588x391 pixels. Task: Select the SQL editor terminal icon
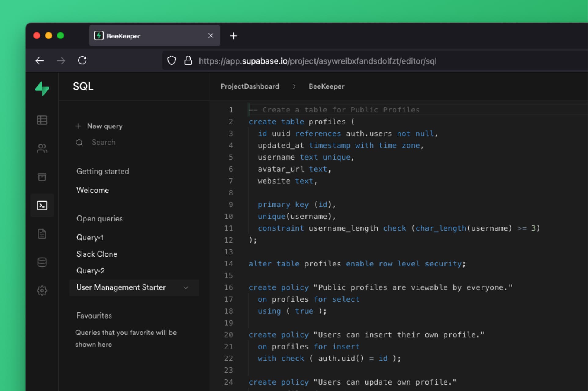42,205
